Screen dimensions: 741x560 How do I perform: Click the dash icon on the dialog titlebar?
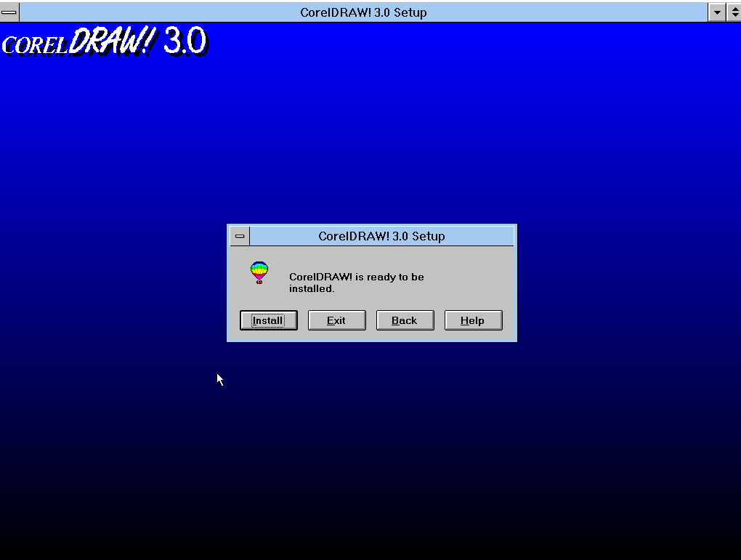click(x=239, y=235)
